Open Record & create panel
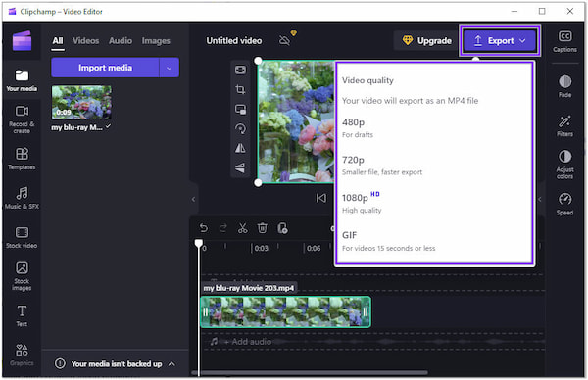This screenshot has width=588, height=380. pyautogui.click(x=22, y=119)
